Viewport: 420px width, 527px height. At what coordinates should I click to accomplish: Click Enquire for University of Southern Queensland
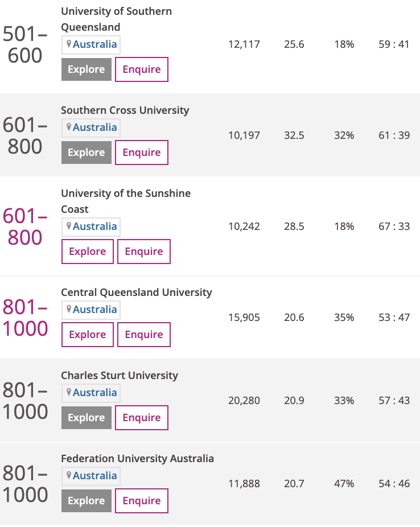pos(142,69)
